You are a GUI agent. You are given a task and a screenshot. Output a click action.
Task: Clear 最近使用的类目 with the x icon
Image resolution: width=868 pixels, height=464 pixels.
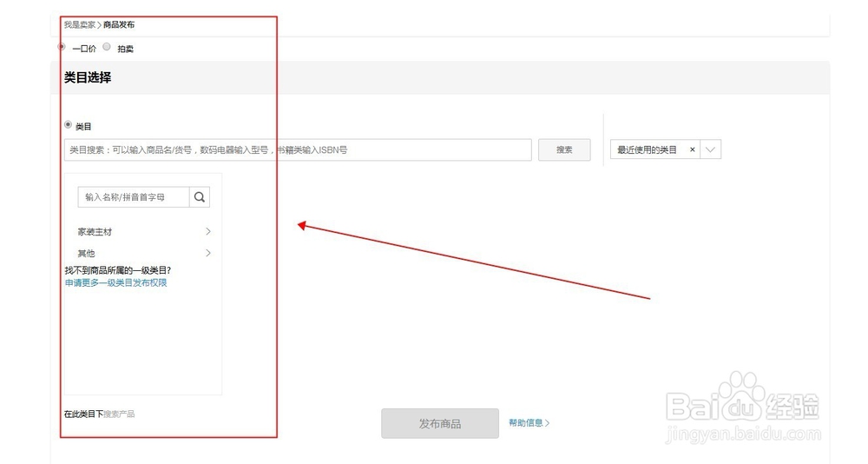click(692, 149)
